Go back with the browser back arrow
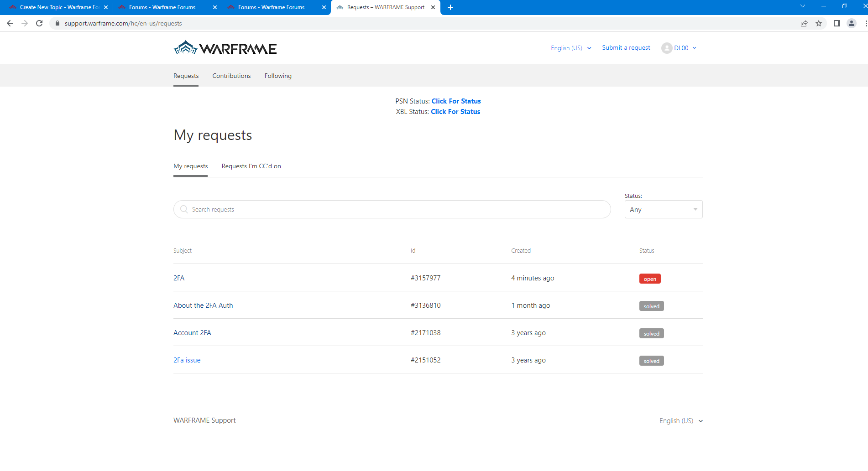 coord(10,23)
